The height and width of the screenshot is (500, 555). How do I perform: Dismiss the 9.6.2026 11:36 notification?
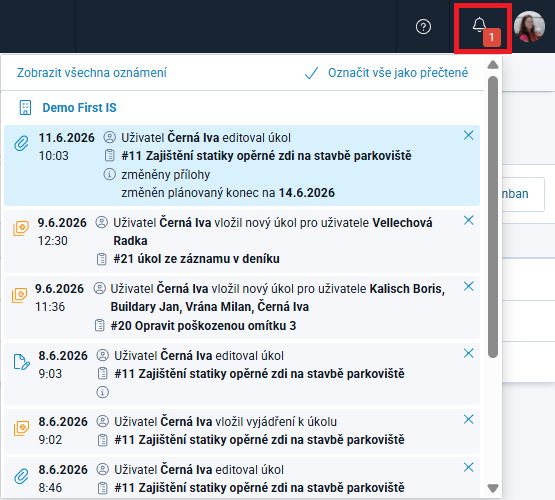point(469,286)
